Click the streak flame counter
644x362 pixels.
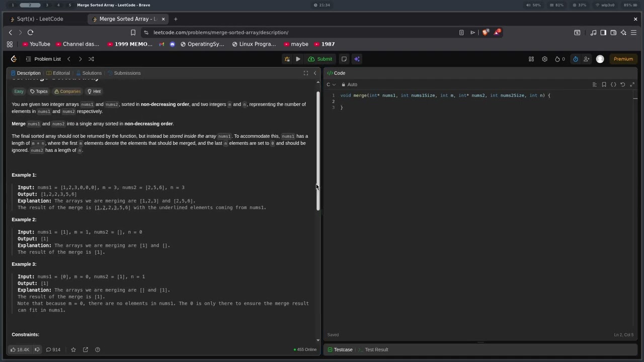tap(559, 59)
